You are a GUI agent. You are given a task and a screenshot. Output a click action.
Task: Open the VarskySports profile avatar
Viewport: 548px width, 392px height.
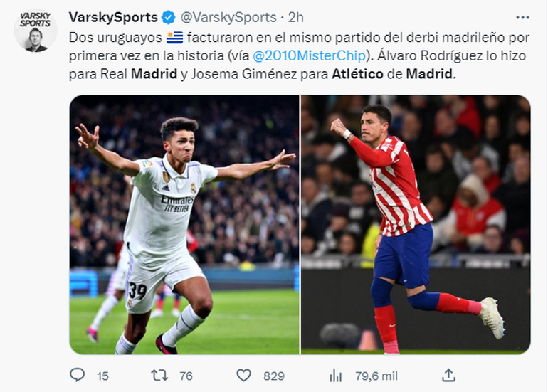click(36, 31)
